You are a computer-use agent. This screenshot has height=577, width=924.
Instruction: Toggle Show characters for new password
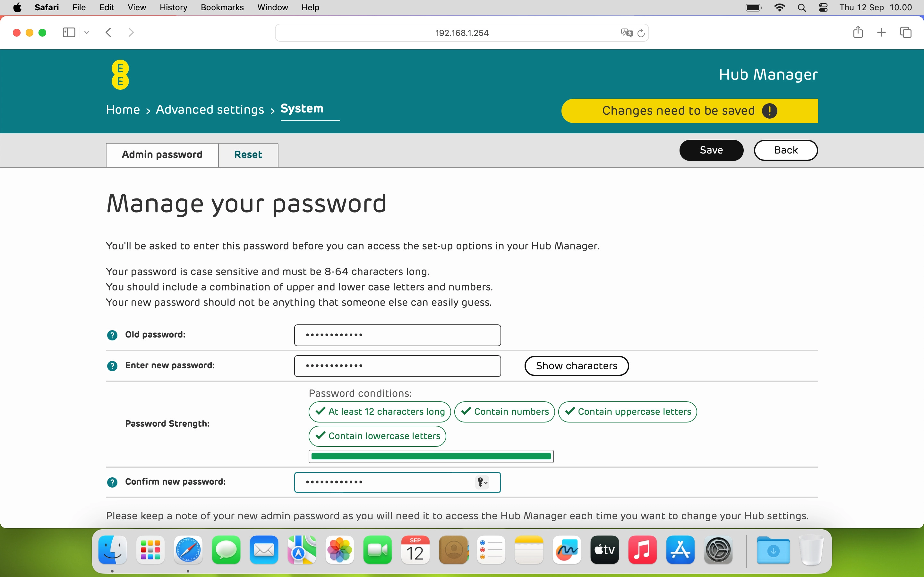click(x=576, y=365)
